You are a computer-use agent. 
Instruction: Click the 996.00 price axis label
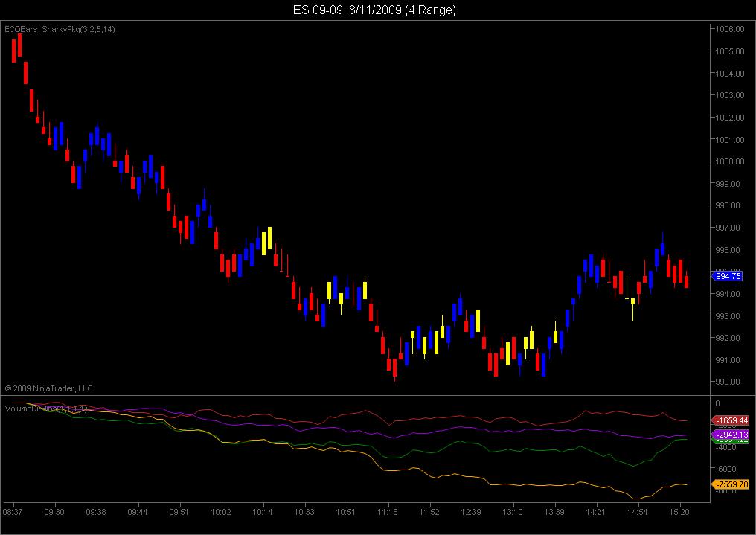pos(728,250)
